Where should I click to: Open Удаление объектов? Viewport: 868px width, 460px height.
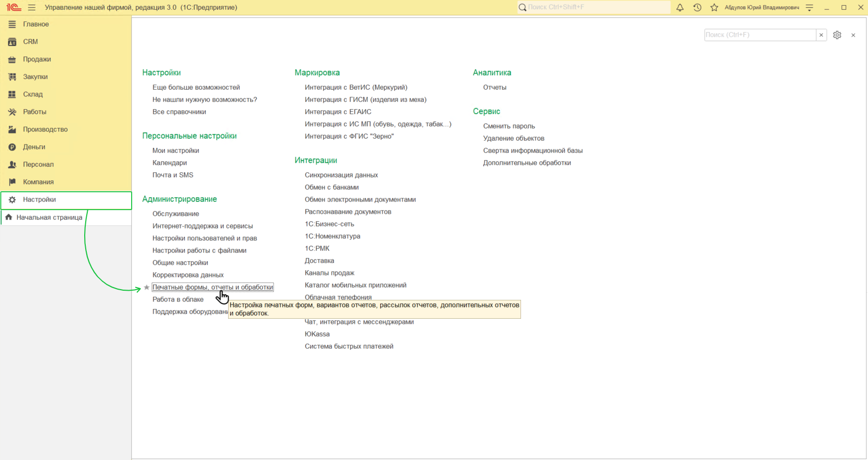(x=513, y=138)
